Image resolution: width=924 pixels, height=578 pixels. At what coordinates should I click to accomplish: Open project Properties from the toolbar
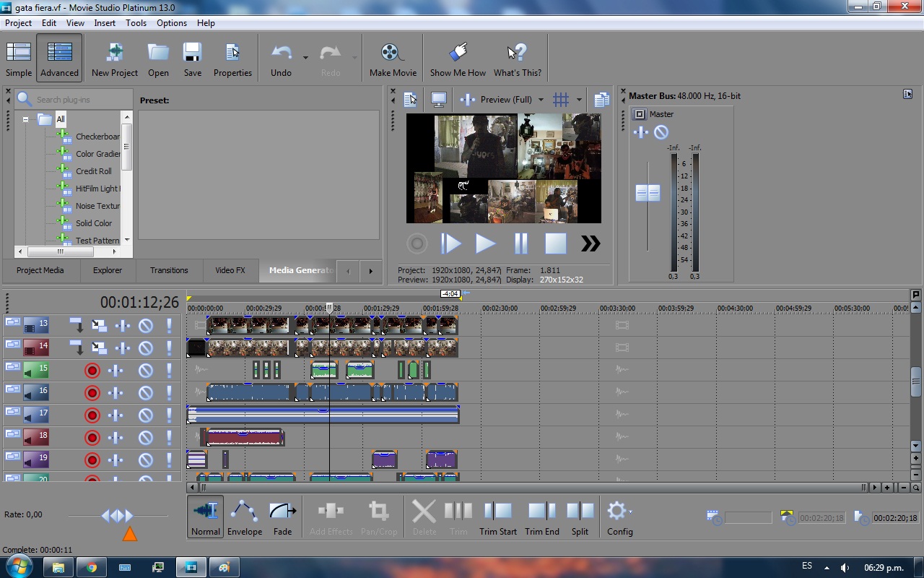tap(232, 59)
